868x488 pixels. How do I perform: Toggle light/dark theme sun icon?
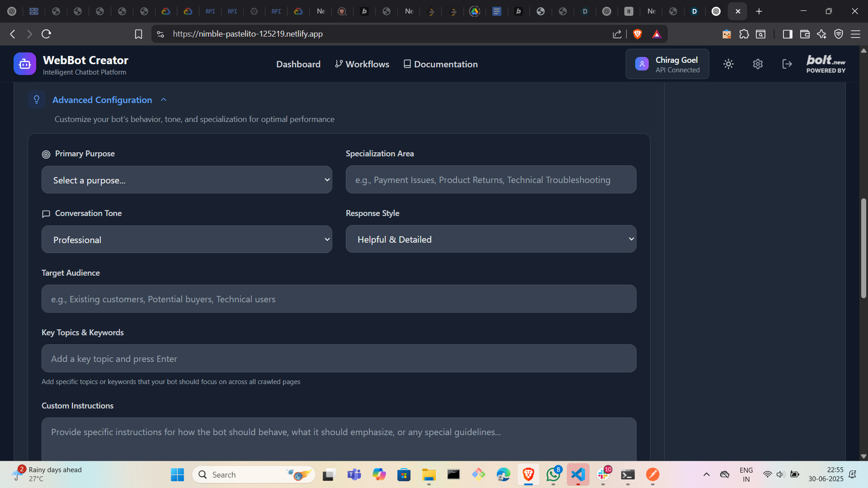728,64
